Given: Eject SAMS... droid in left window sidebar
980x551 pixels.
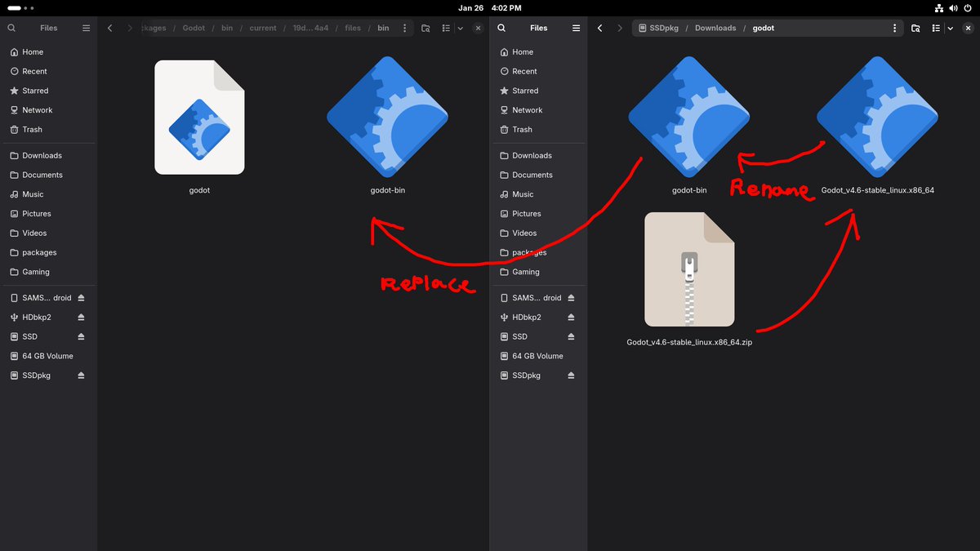Looking at the screenshot, I should click(81, 298).
